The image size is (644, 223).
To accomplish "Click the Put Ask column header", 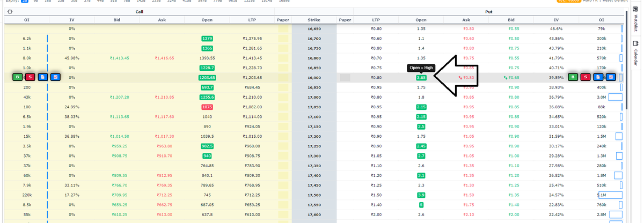I will pyautogui.click(x=466, y=20).
